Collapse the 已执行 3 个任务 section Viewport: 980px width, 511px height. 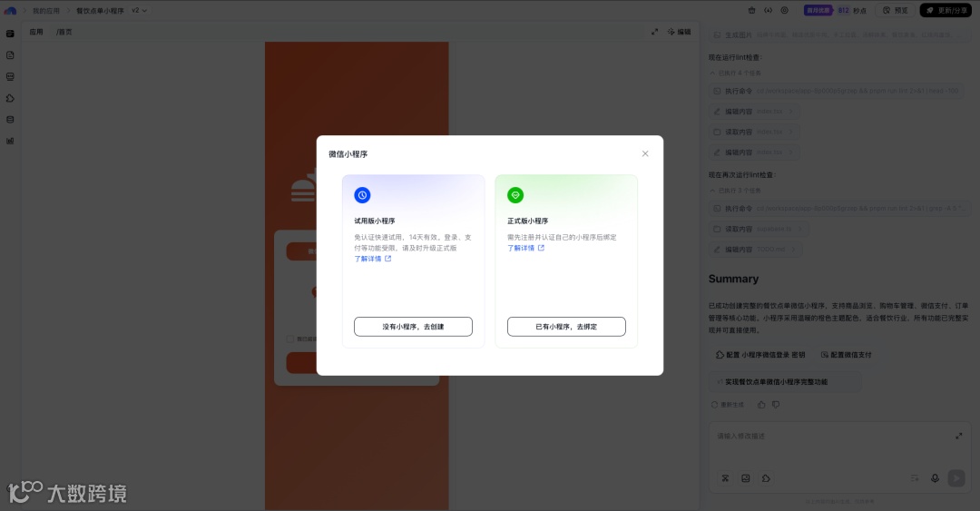pyautogui.click(x=736, y=191)
